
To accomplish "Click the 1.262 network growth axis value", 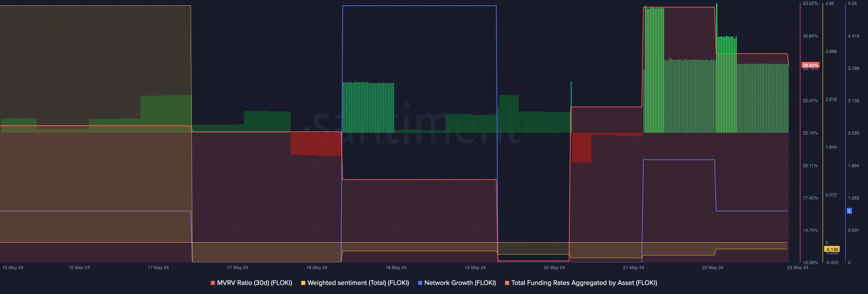I will pos(854,198).
